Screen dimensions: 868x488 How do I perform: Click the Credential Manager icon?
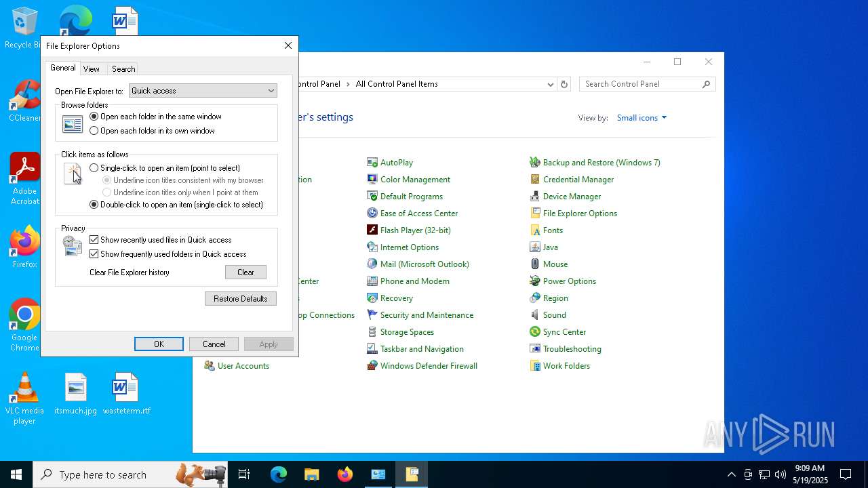[x=535, y=180]
